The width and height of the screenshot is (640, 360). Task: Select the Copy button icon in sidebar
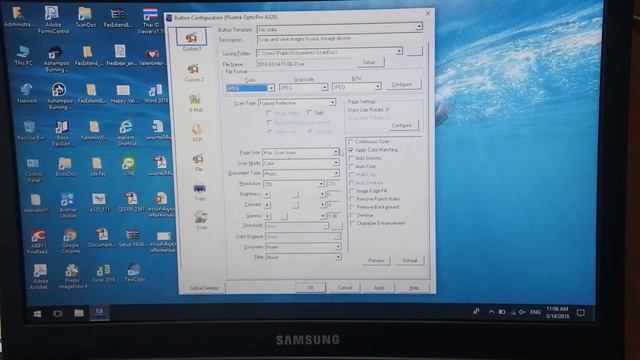tap(200, 189)
